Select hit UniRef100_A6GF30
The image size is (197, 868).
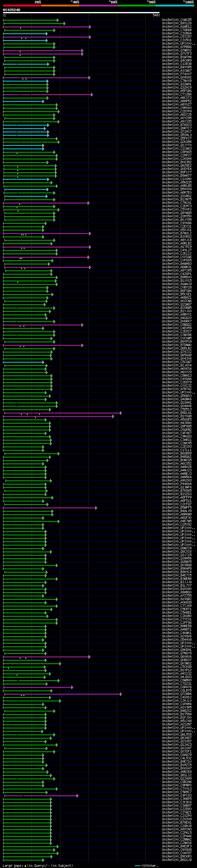coord(177,518)
